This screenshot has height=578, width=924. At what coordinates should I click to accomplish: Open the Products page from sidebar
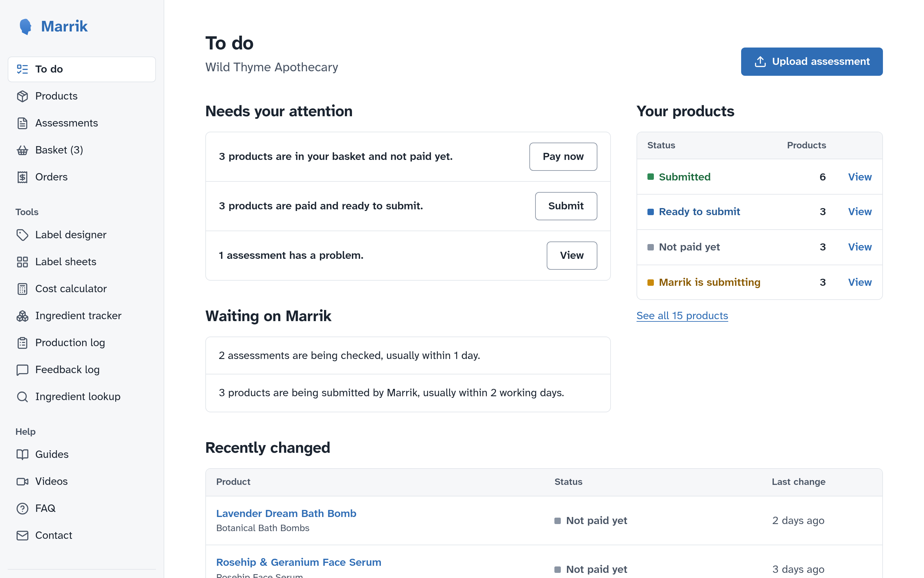pyautogui.click(x=82, y=96)
